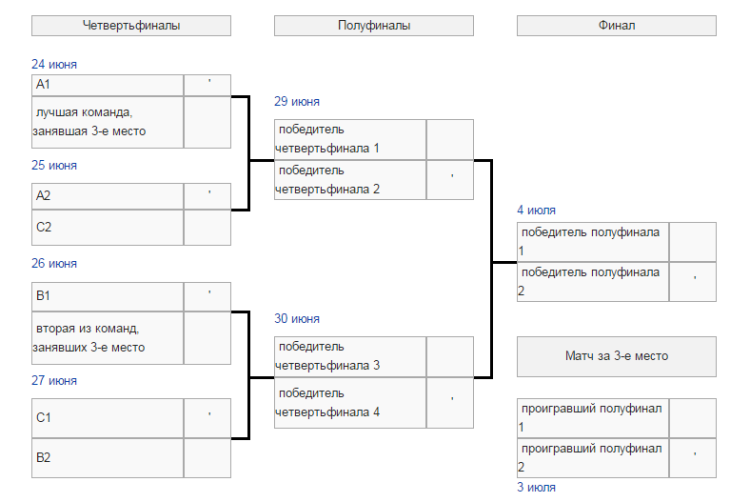Click the B1 team cell
The width and height of the screenshot is (730, 502).
coord(107,296)
